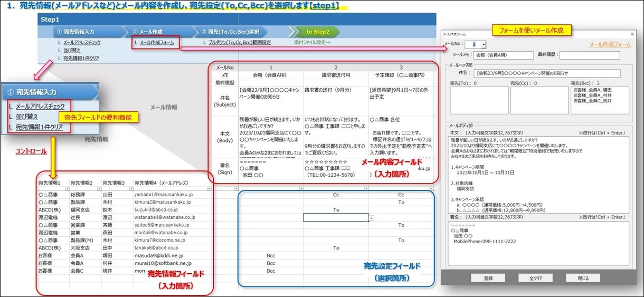Viewport: 644px width, 297px height.
Task: Click the 並び替え link under the Step1 bar
Action: click(72, 50)
